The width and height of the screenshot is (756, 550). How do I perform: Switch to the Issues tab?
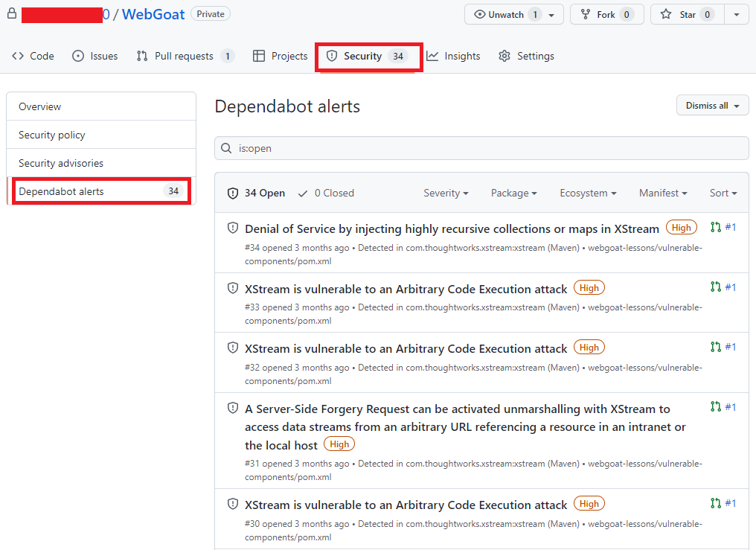[x=95, y=56]
